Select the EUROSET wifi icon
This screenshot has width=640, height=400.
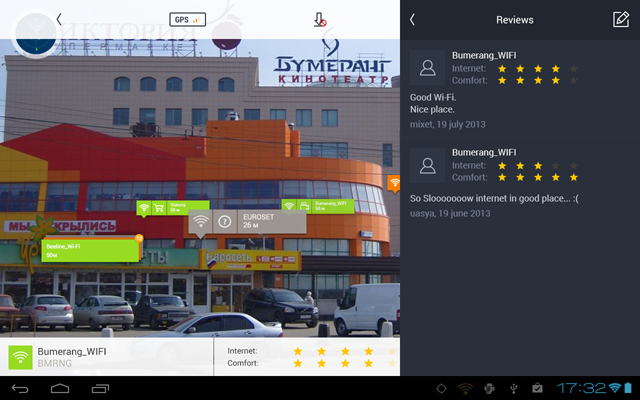tap(200, 222)
